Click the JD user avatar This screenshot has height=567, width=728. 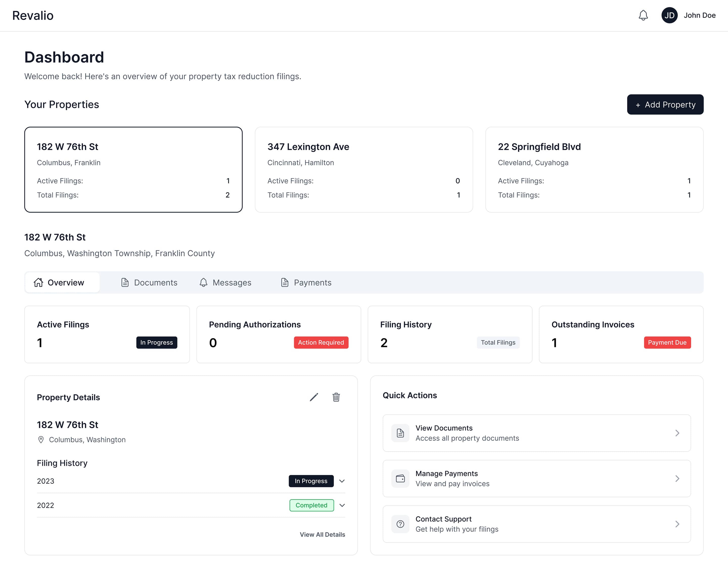669,15
